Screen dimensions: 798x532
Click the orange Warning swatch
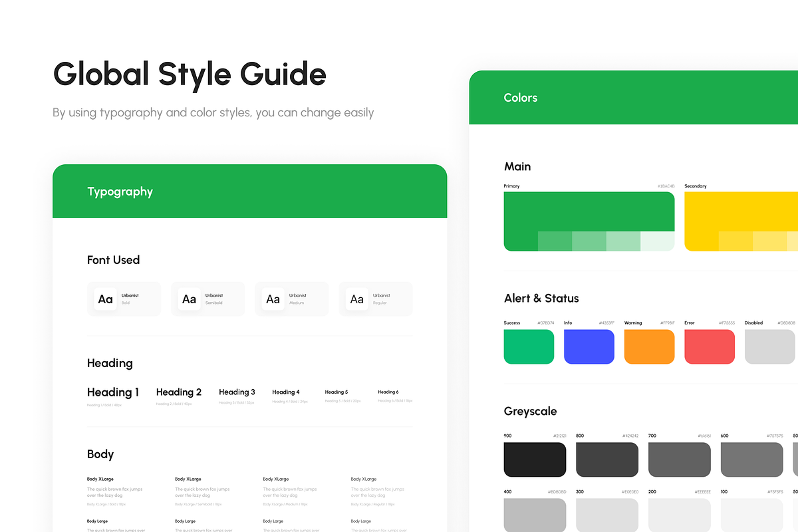[649, 346]
